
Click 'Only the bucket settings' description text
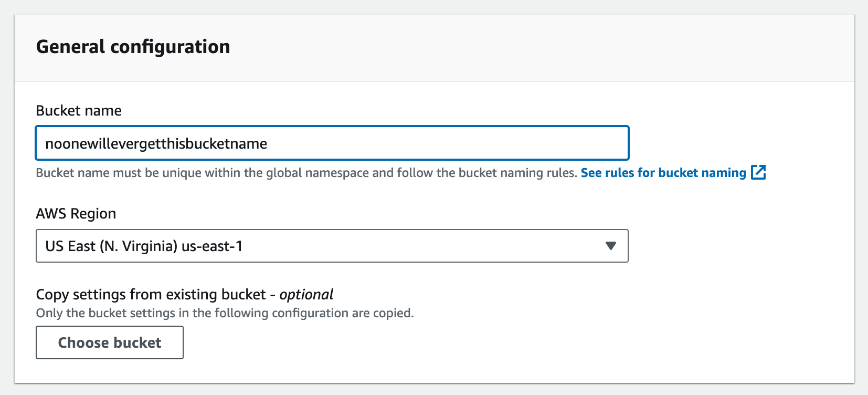pyautogui.click(x=225, y=313)
